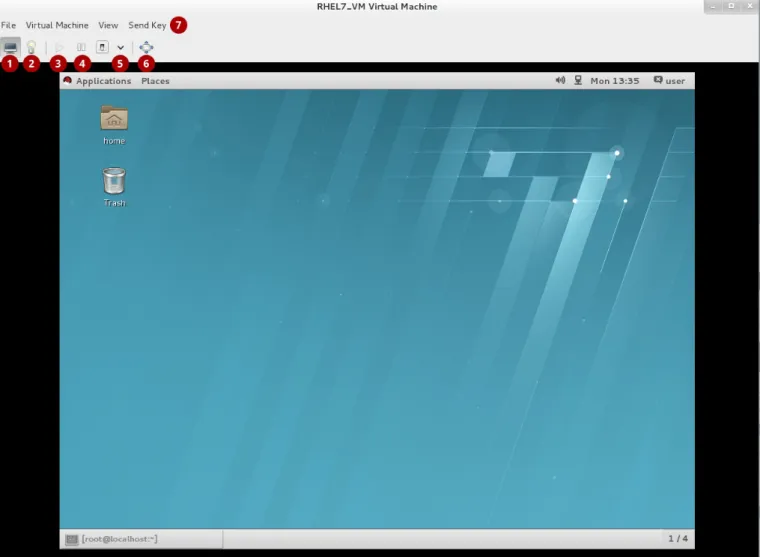
Task: Click the Red Hat logo beside Applications
Action: tap(67, 80)
